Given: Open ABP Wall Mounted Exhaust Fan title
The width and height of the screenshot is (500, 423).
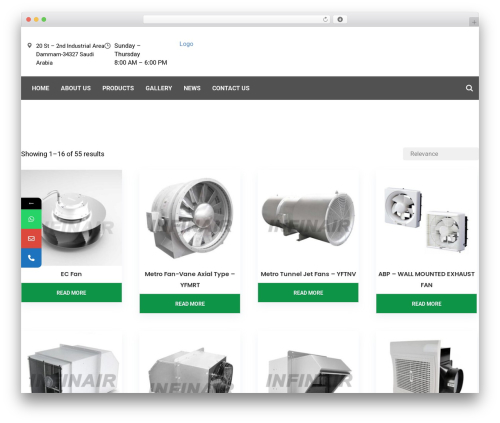Looking at the screenshot, I should pyautogui.click(x=426, y=279).
